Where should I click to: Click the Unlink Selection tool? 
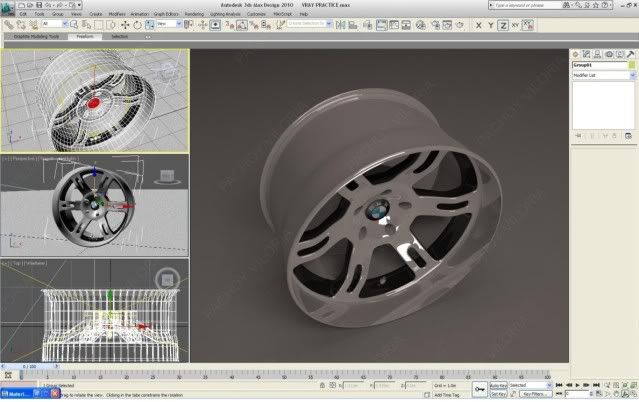(21, 25)
